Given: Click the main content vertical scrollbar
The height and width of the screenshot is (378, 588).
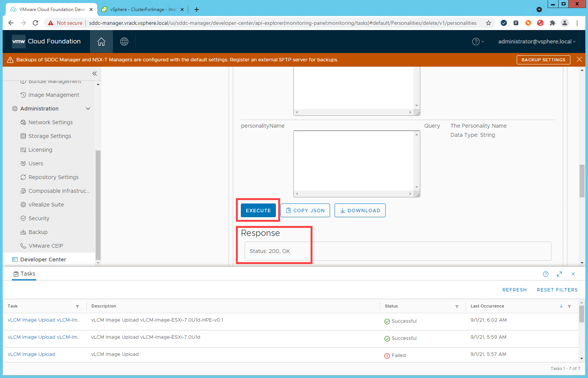Looking at the screenshot, I should point(582,181).
